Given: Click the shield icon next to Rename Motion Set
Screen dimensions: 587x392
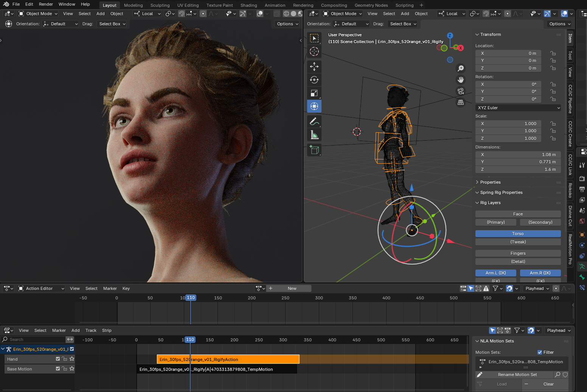Looking at the screenshot, I should (x=565, y=375).
